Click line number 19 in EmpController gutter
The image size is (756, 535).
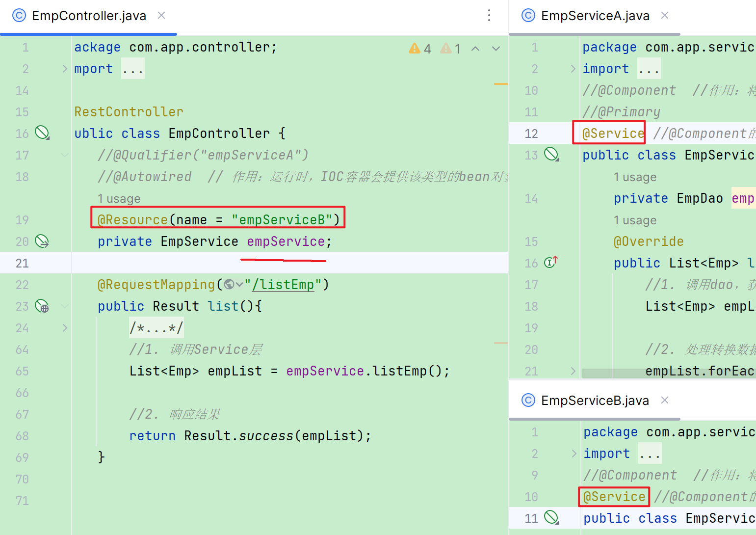click(22, 220)
